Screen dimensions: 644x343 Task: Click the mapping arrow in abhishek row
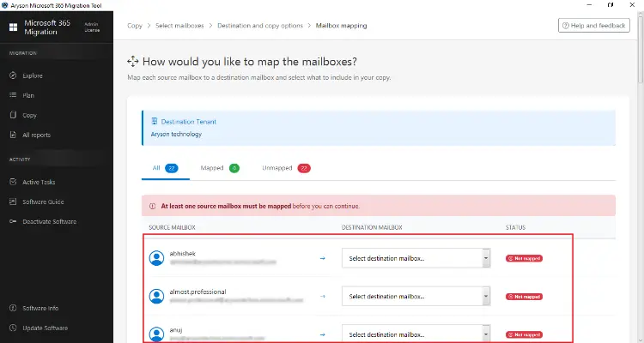click(x=322, y=258)
